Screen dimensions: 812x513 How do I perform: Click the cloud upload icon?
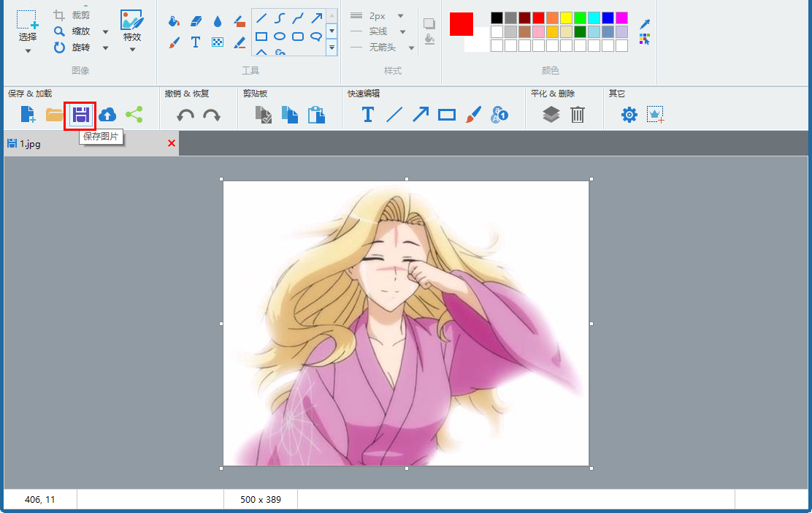coord(107,115)
